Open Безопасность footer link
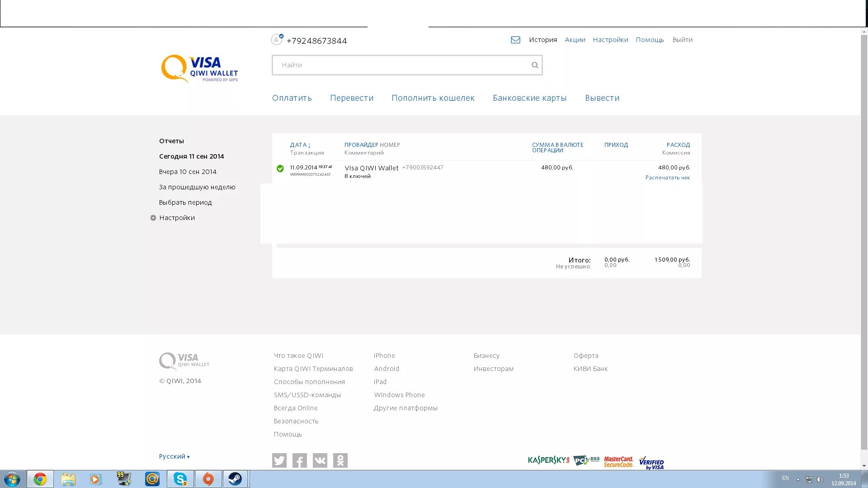Screen dimensions: 868x488 click(x=296, y=422)
